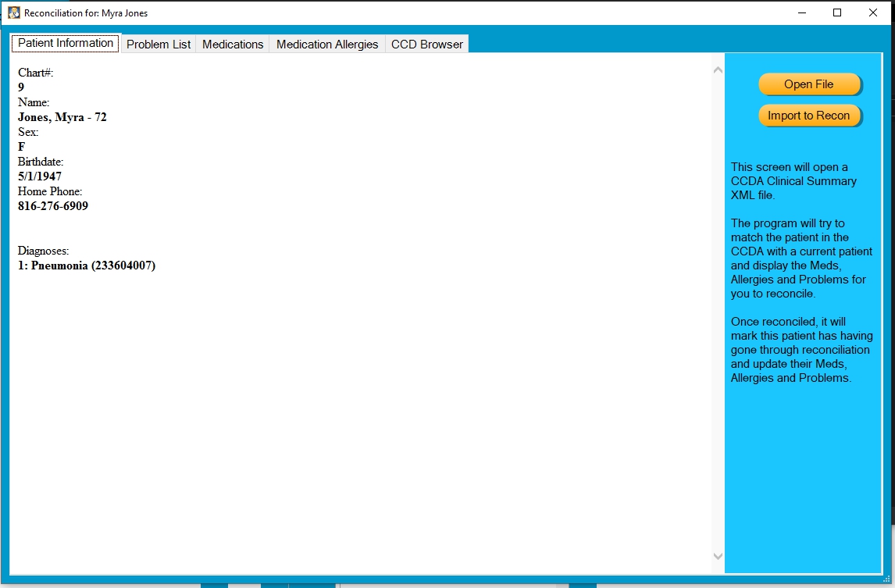Click the 'Home Phone:' label
The width and height of the screenshot is (895, 588).
click(50, 191)
